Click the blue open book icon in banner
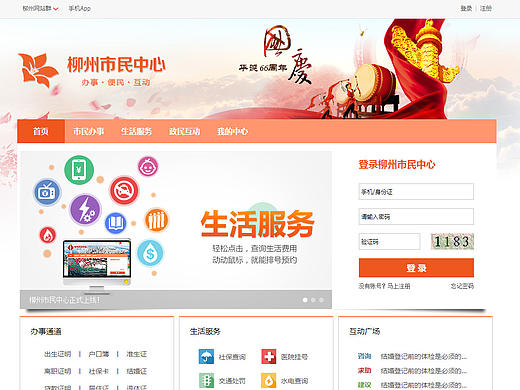This screenshot has width=520, height=390. tap(116, 223)
